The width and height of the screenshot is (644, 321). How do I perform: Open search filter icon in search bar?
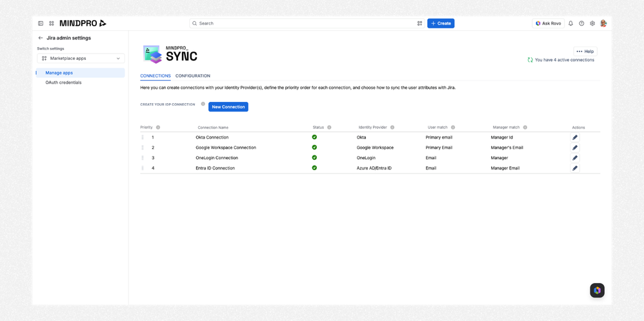(419, 23)
